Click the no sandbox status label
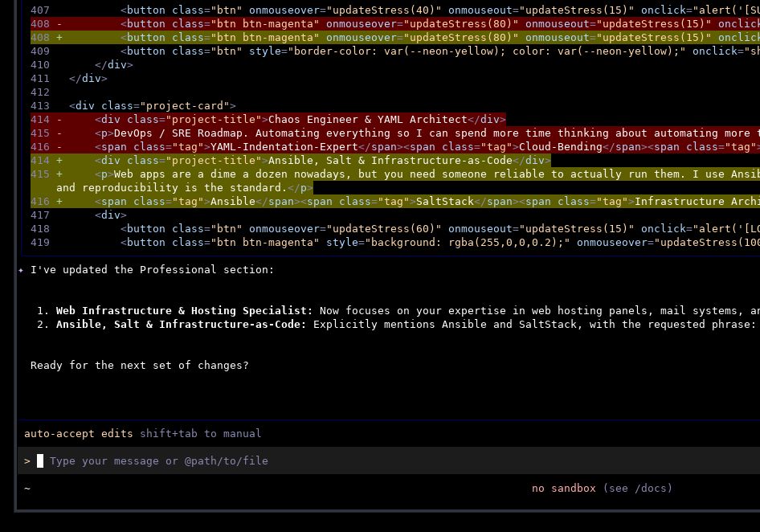This screenshot has height=532, width=760. pyautogui.click(x=563, y=488)
